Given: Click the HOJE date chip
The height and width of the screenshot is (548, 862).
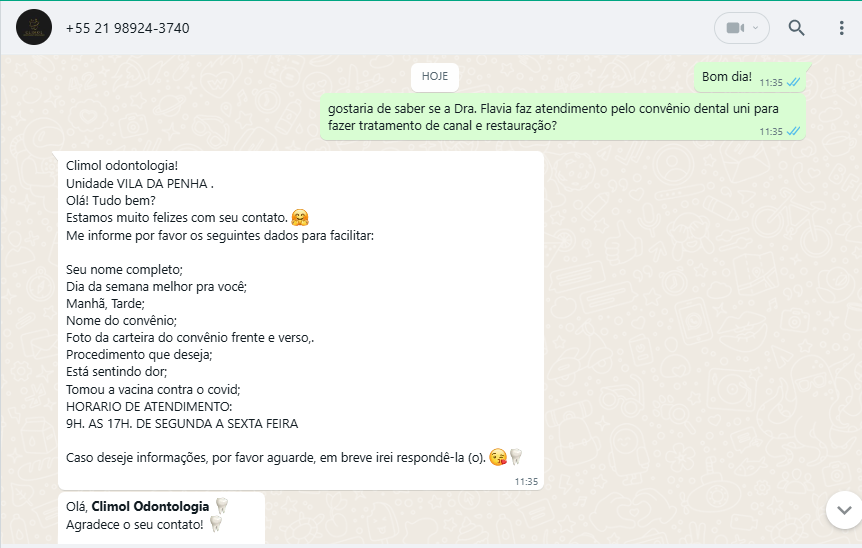Looking at the screenshot, I should (435, 76).
